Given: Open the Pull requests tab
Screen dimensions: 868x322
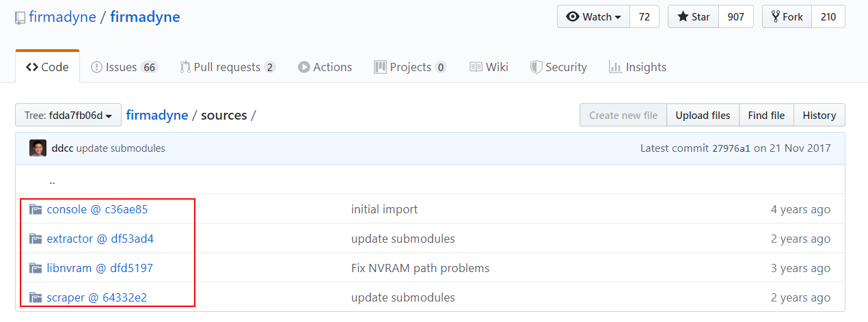Looking at the screenshot, I should click(x=228, y=67).
